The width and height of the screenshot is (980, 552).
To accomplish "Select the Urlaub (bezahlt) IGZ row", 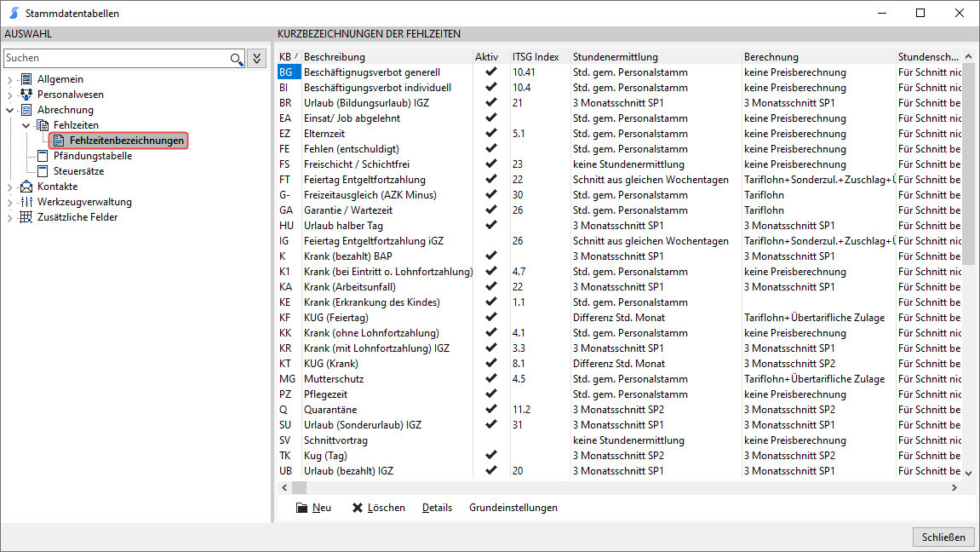I will [619, 471].
